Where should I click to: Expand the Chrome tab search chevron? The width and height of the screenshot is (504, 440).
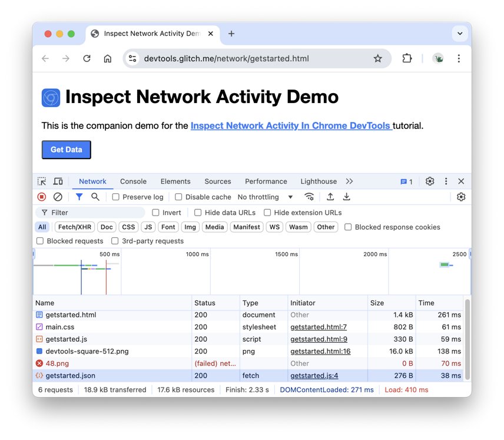point(460,34)
